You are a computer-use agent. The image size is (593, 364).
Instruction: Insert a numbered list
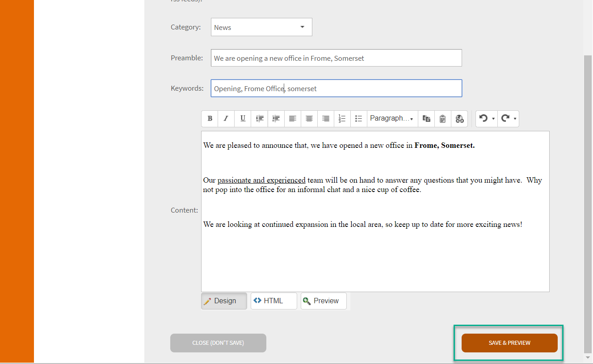click(x=342, y=119)
